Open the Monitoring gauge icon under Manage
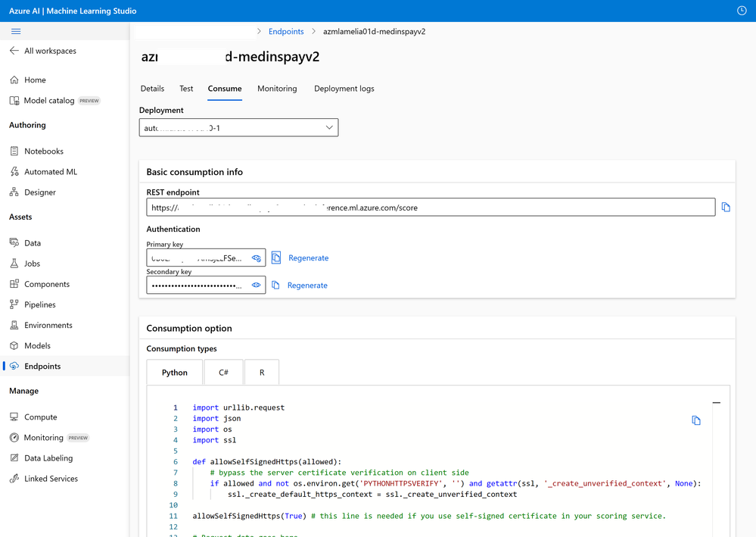The height and width of the screenshot is (537, 756). (x=14, y=438)
